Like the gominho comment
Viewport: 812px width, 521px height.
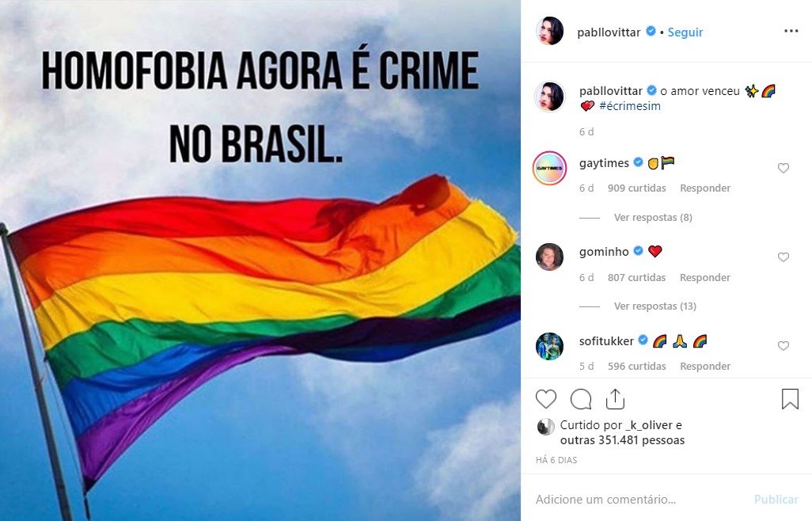pyautogui.click(x=784, y=257)
